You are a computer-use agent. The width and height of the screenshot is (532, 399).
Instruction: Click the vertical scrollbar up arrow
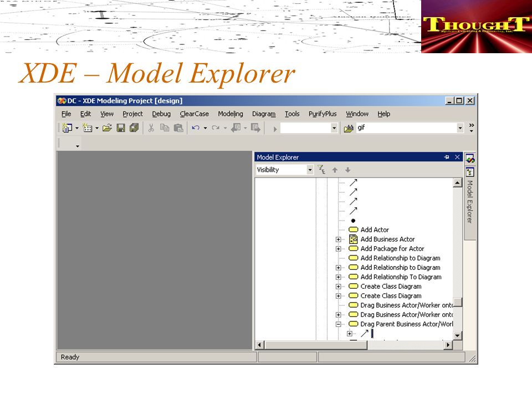click(x=457, y=183)
